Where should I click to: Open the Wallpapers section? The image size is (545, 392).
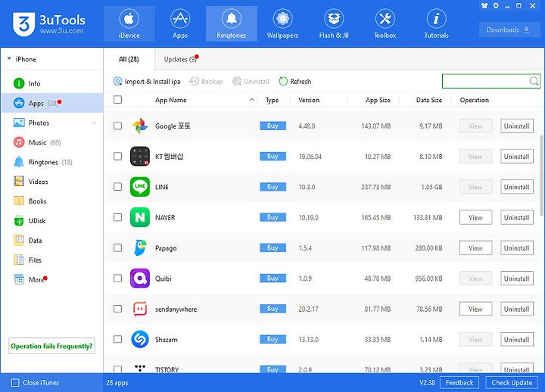[x=282, y=23]
